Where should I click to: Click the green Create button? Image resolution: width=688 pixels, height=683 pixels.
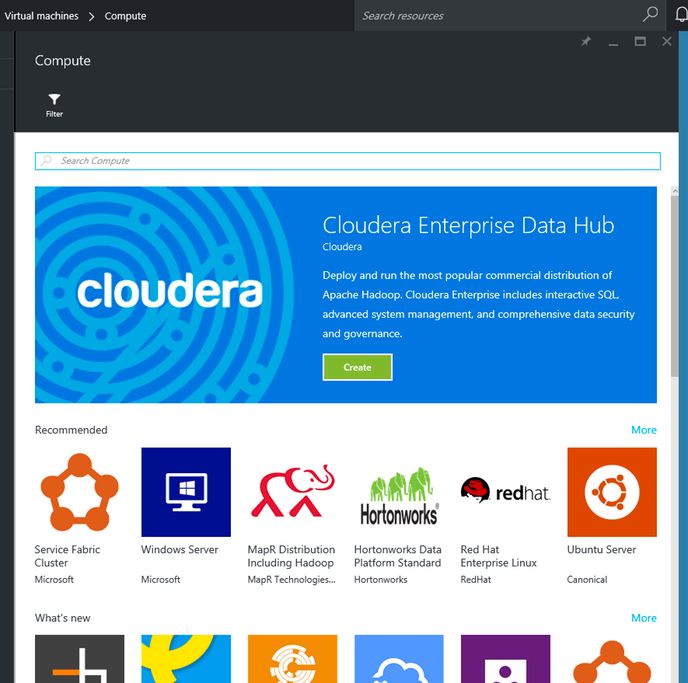(357, 367)
